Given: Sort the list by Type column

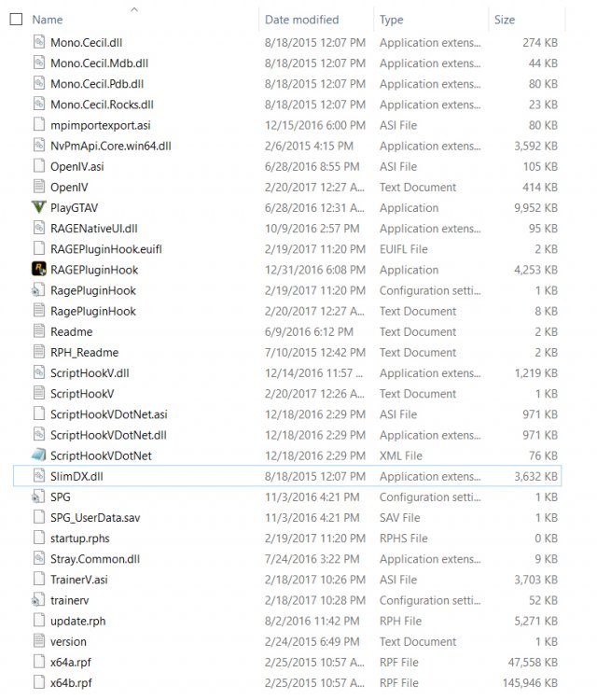Looking at the screenshot, I should [391, 20].
